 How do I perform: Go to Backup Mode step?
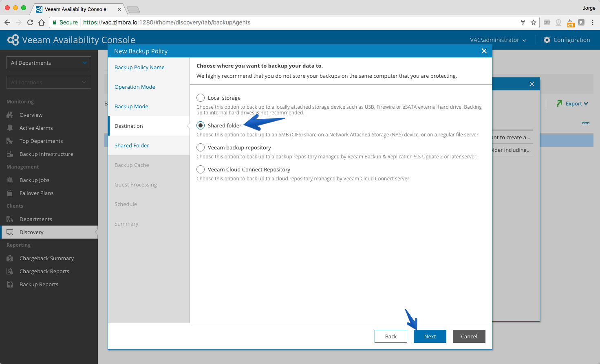(x=131, y=106)
